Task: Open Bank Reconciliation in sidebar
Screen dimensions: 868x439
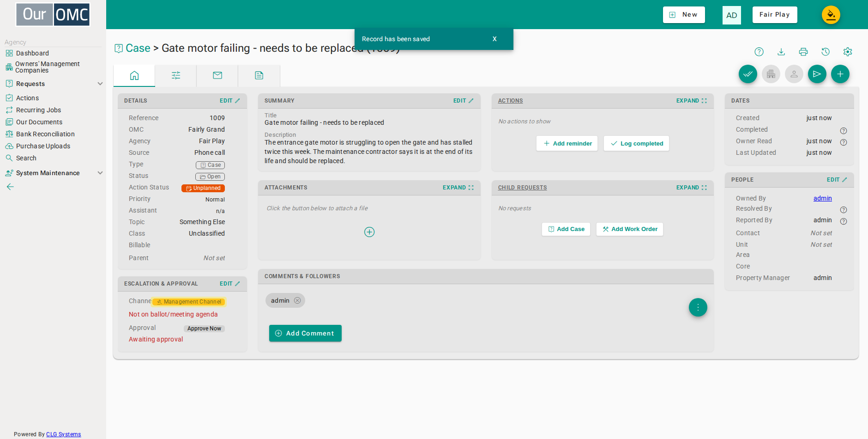Action: (x=45, y=134)
